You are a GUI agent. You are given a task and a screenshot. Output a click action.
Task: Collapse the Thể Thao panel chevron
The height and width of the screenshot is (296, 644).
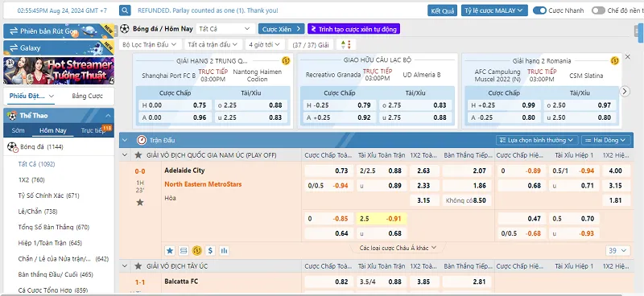108,116
